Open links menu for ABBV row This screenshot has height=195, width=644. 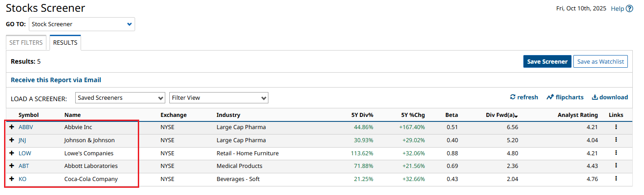point(616,127)
